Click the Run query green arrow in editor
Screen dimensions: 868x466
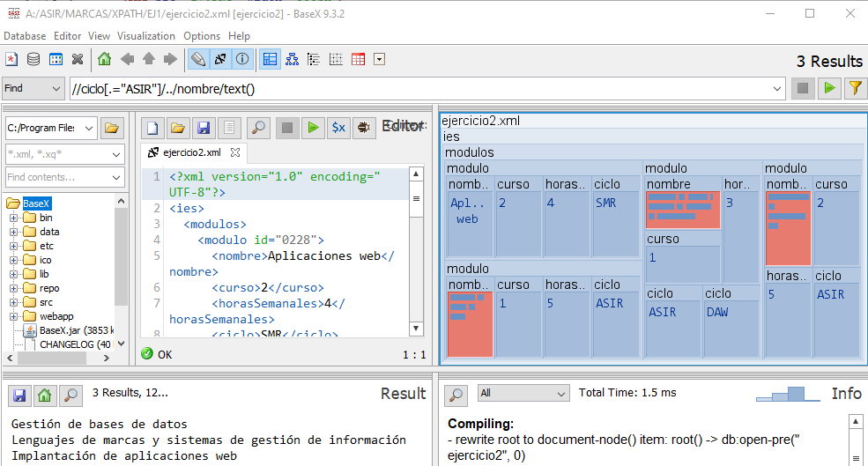coord(312,128)
